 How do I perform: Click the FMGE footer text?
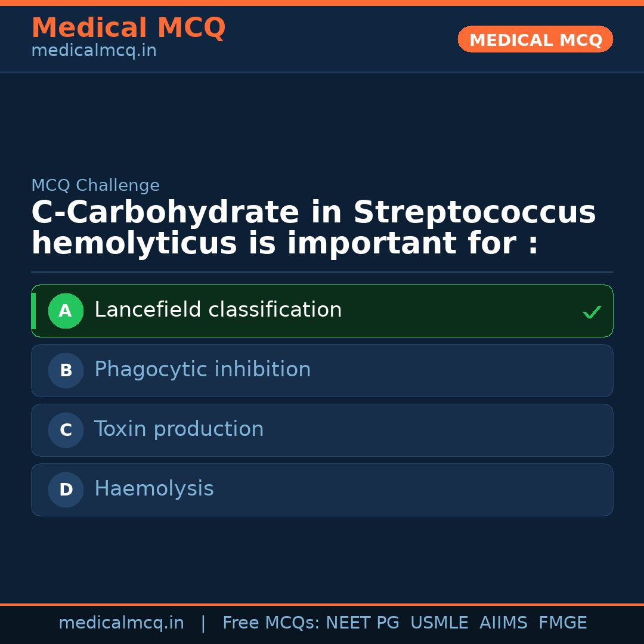coord(563,623)
